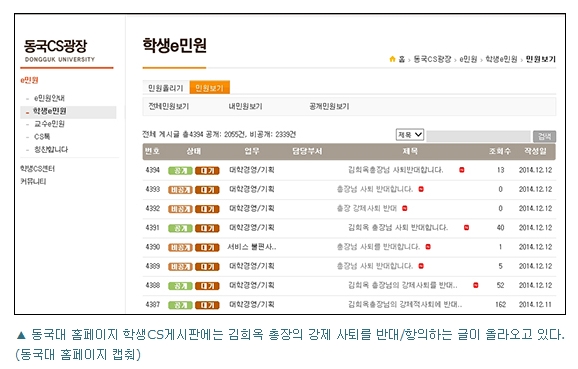Click the e민원 sidebar heading

coord(29,80)
